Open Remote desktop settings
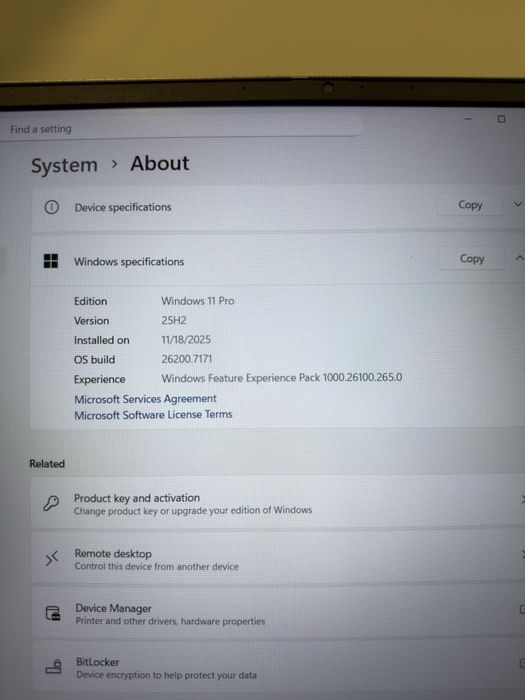Image resolution: width=525 pixels, height=700 pixels. [x=278, y=558]
